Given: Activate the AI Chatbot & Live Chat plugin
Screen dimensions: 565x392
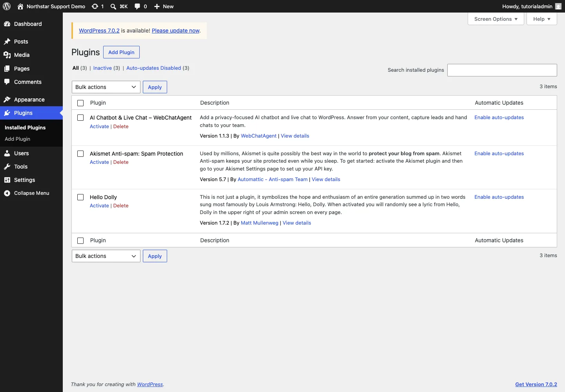Looking at the screenshot, I should [99, 126].
